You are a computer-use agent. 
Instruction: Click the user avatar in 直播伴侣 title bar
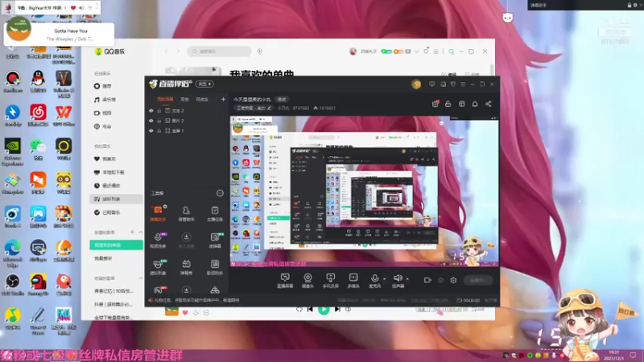coord(416,84)
